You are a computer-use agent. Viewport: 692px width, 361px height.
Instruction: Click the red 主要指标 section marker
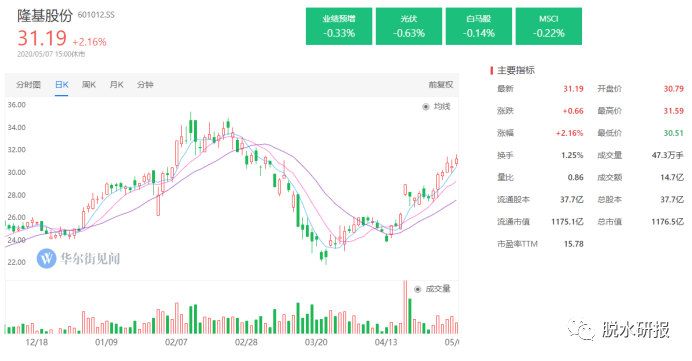point(491,70)
